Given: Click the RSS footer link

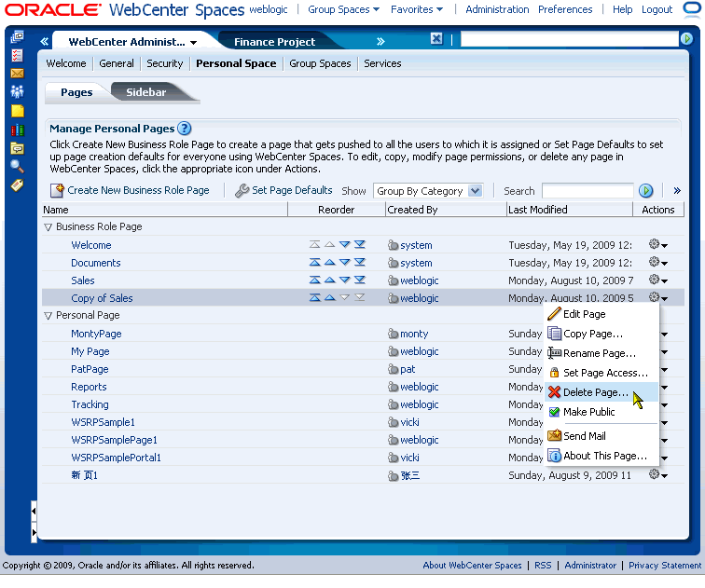Looking at the screenshot, I should pos(543,566).
